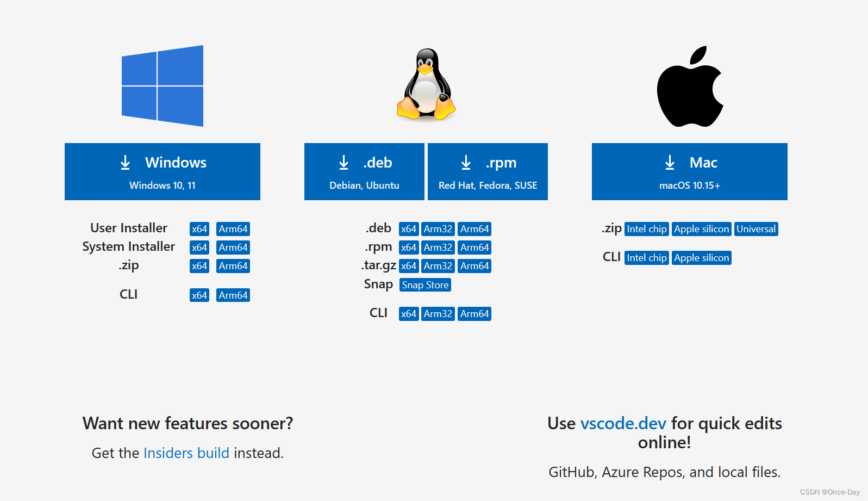Select x64 in Linux .deb row

409,229
